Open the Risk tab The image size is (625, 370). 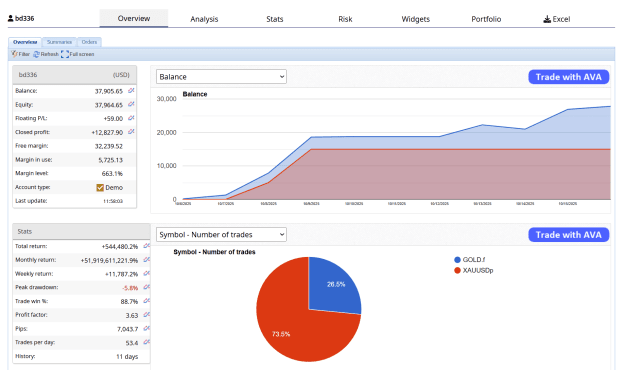[x=345, y=19]
